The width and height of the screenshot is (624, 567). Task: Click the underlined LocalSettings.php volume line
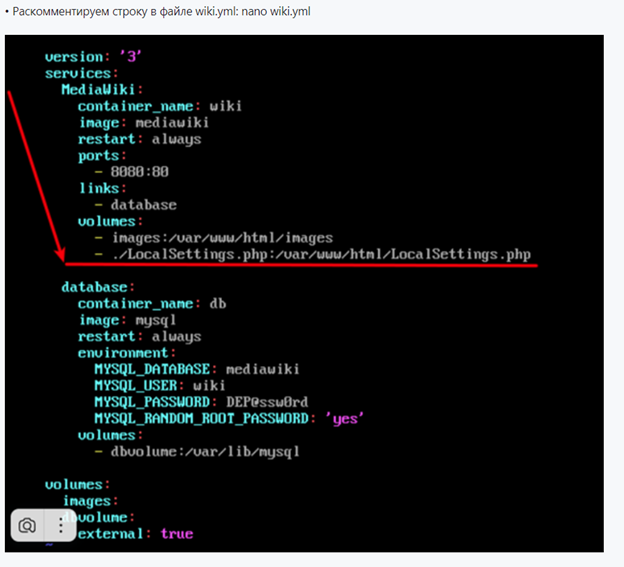pyautogui.click(x=320, y=255)
